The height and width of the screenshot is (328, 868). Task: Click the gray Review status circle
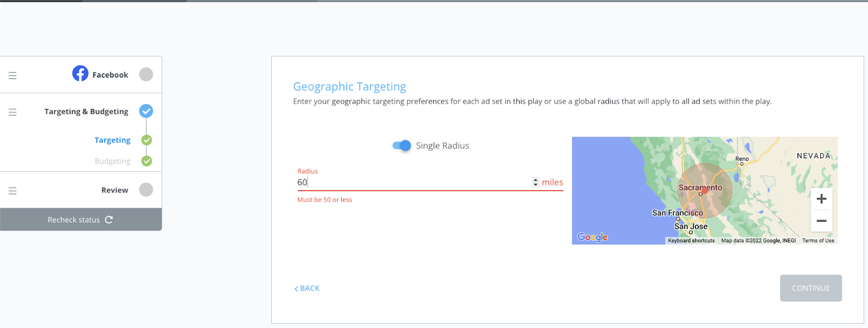pos(146,190)
